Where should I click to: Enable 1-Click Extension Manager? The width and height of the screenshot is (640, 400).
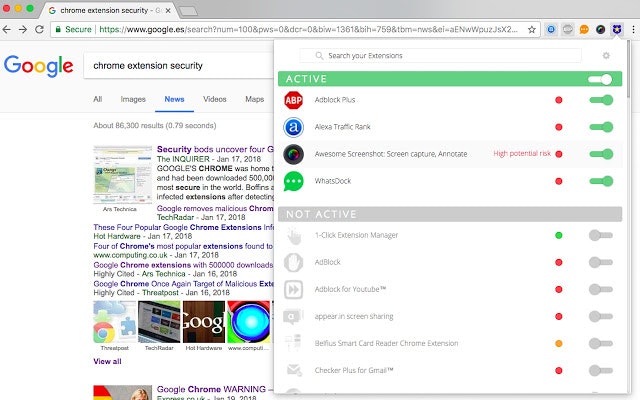[x=601, y=236]
